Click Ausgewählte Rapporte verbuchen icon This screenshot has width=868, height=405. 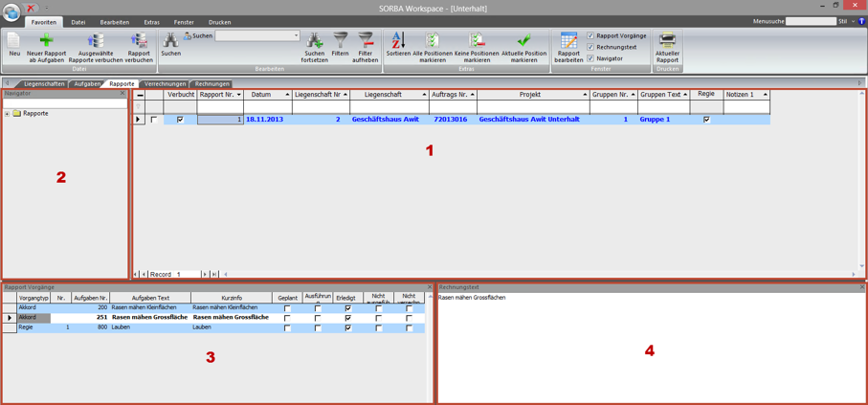(96, 40)
